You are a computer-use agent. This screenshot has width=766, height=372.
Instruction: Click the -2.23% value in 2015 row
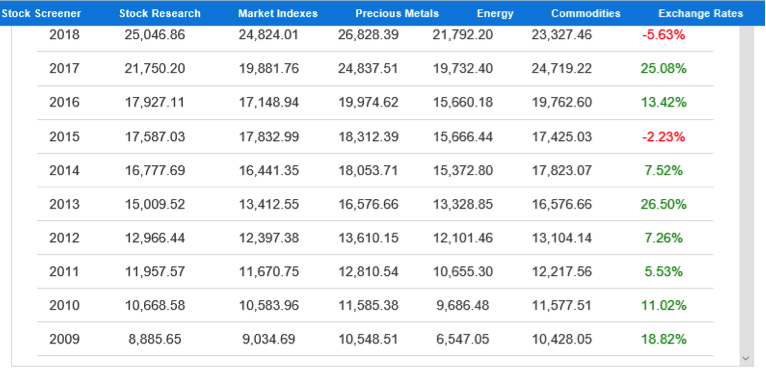click(x=663, y=136)
